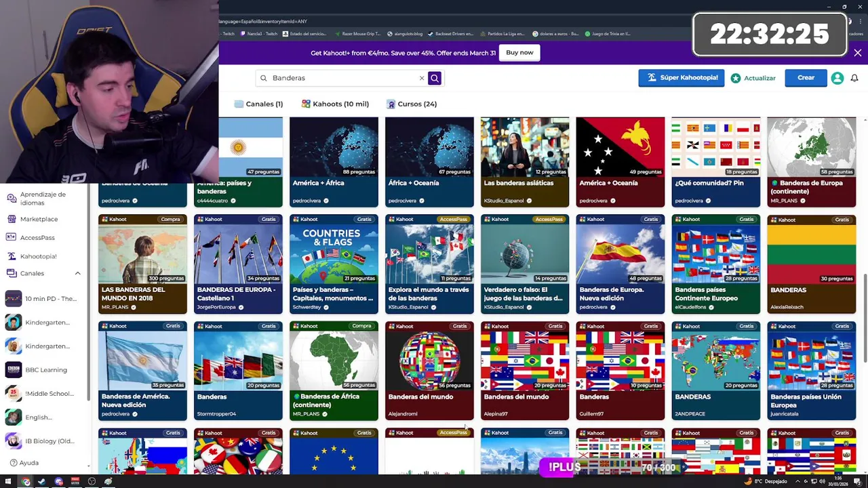The width and height of the screenshot is (868, 488).
Task: Open BANDERAS kahoot by AlexiaReixach
Action: tap(812, 264)
